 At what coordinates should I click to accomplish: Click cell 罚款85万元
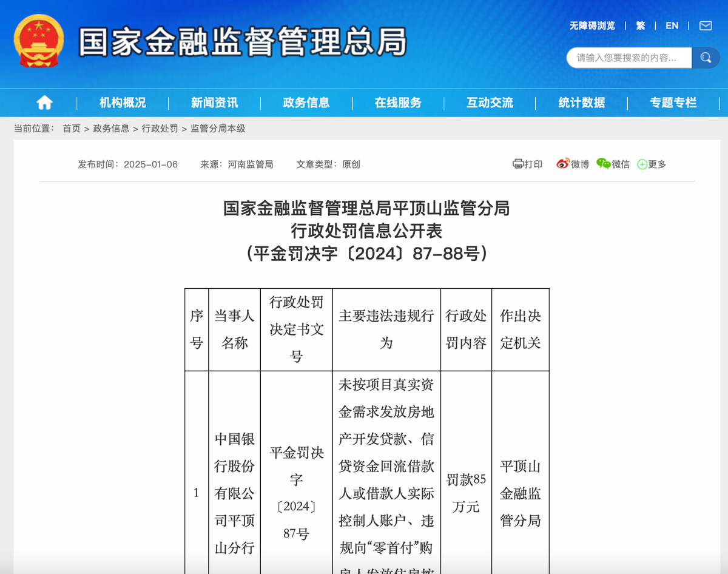pos(466,493)
